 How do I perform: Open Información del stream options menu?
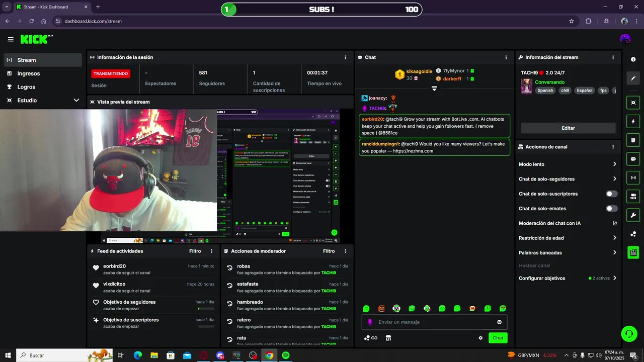click(613, 57)
